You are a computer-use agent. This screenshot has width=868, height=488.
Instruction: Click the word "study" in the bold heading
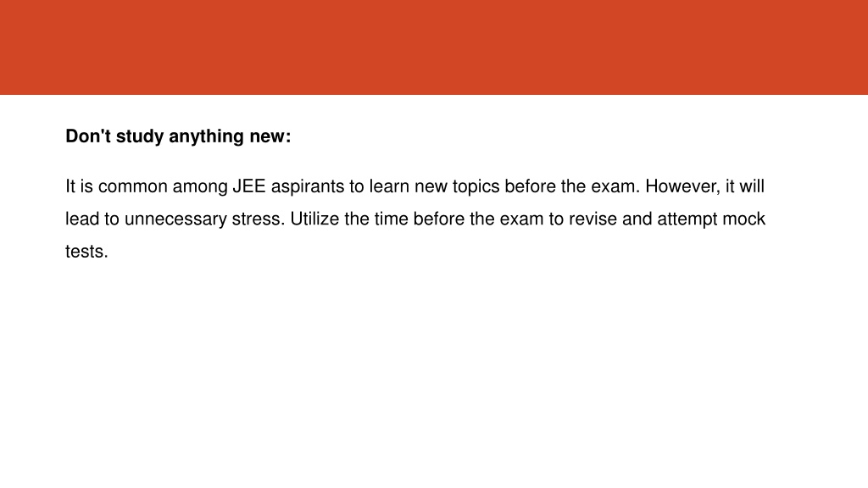[x=140, y=136]
